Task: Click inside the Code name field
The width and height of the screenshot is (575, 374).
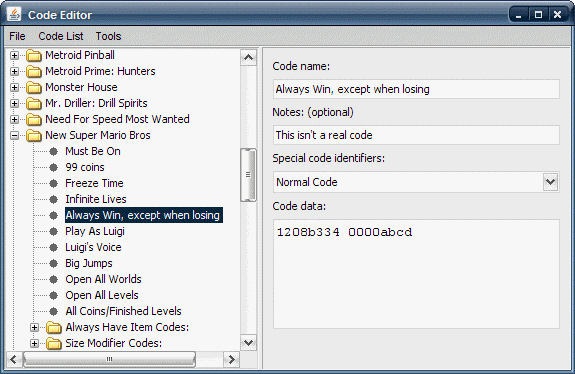Action: 416,89
